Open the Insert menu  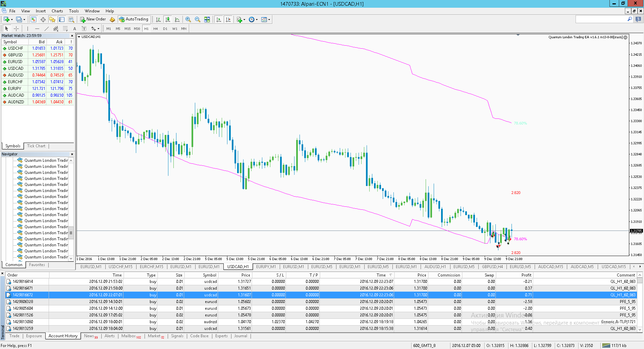click(41, 11)
